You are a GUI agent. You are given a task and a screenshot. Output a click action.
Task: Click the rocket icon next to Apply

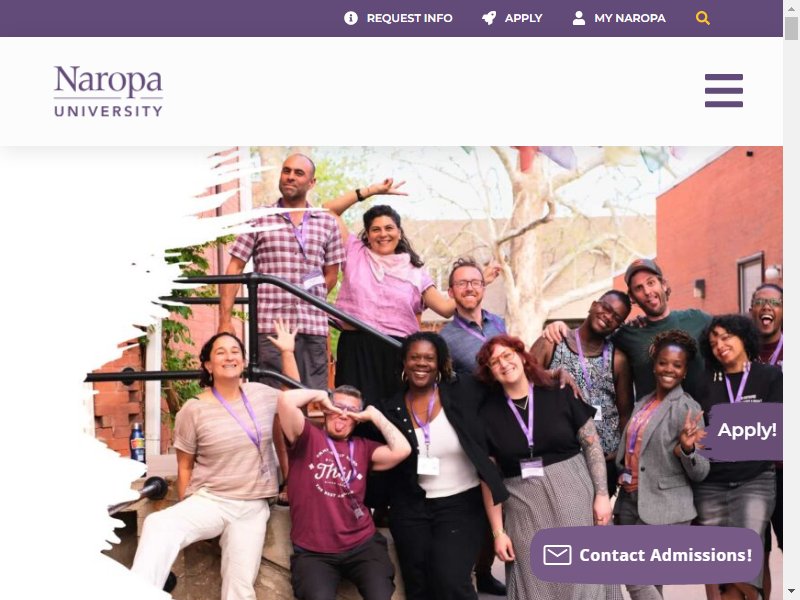[489, 18]
